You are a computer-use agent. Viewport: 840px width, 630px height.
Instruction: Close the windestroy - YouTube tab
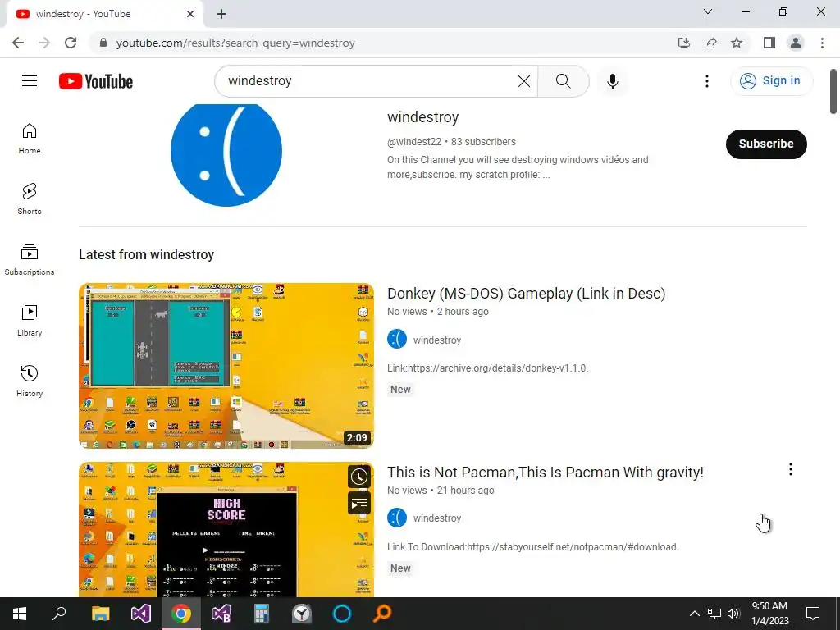coord(190,14)
